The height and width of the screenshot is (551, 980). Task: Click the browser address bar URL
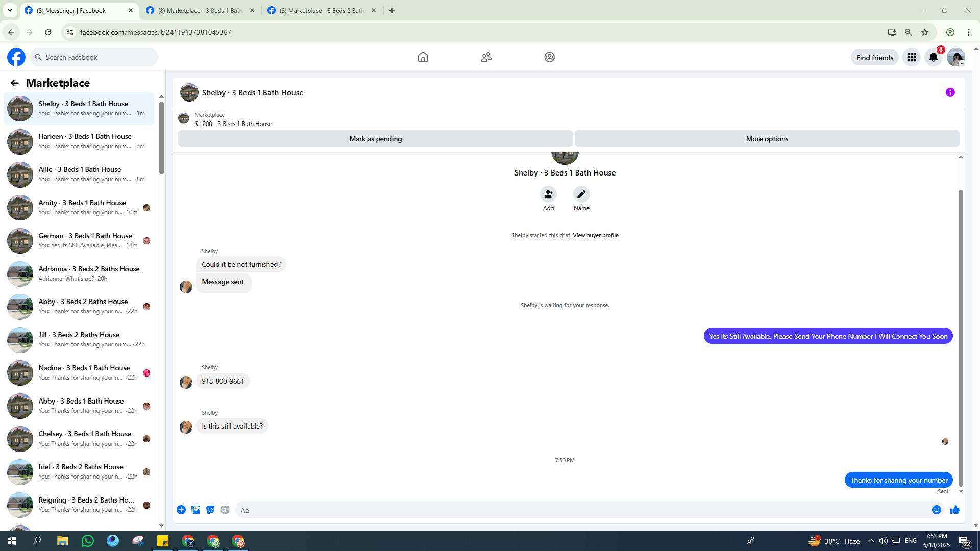[x=155, y=32]
